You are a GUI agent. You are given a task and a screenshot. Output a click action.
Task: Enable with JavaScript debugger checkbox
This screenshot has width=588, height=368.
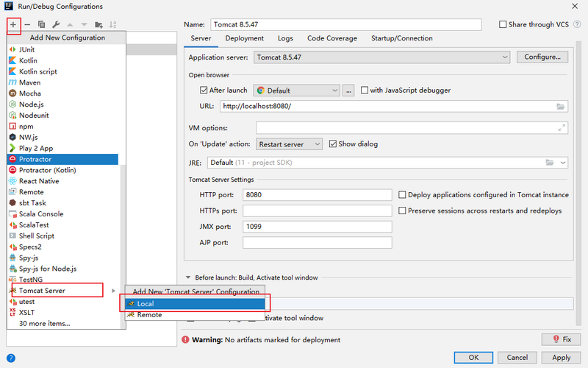click(x=365, y=90)
